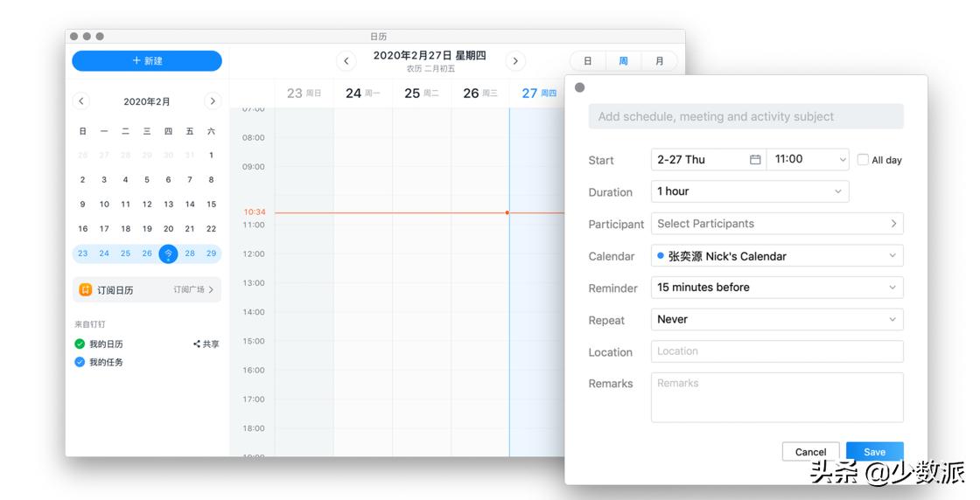Select date 28 in mini calendar
The width and height of the screenshot is (980, 500).
click(190, 253)
